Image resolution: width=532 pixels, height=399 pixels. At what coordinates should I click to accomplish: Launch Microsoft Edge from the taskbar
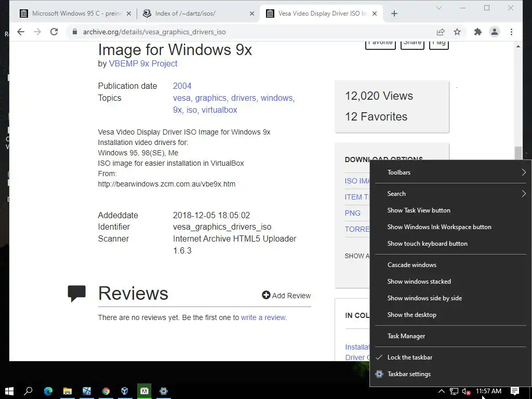48,391
